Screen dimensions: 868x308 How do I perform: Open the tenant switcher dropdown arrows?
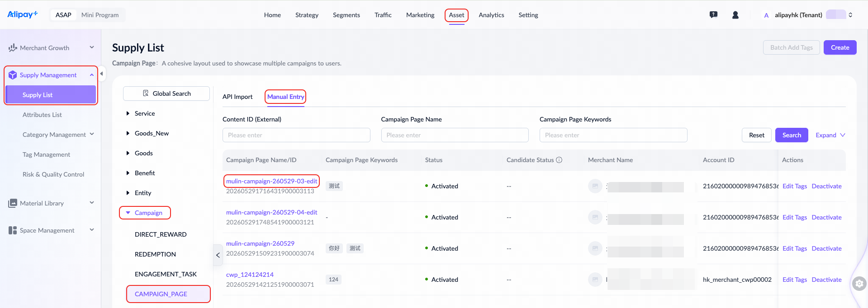850,15
